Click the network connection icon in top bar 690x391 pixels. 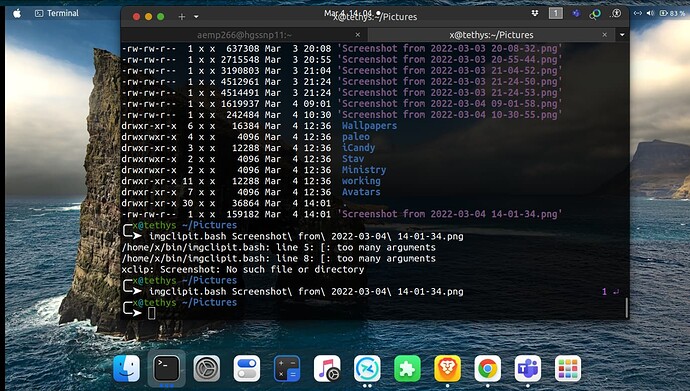coord(637,13)
